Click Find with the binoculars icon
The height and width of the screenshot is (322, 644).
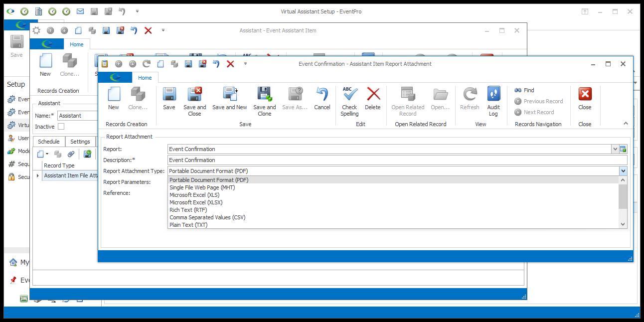[524, 90]
